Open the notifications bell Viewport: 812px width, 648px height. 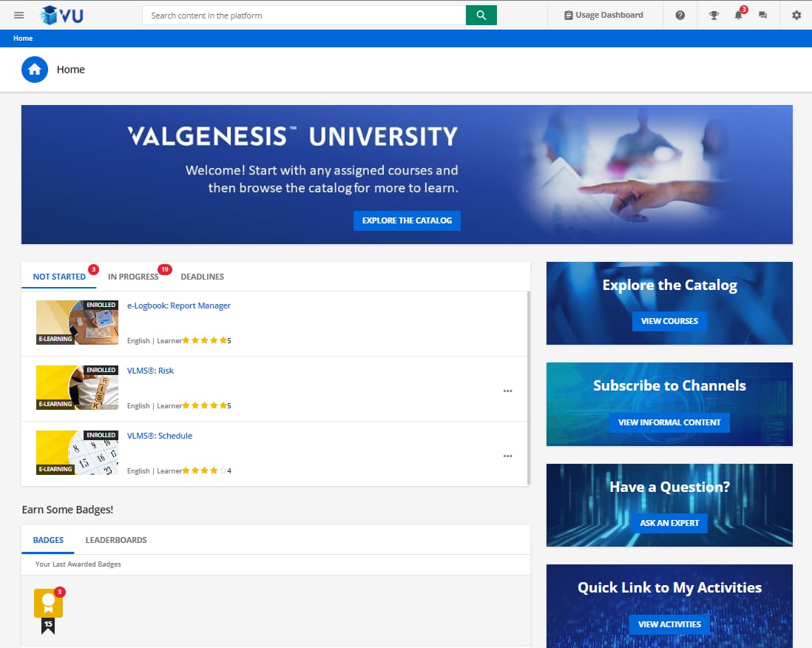click(738, 15)
